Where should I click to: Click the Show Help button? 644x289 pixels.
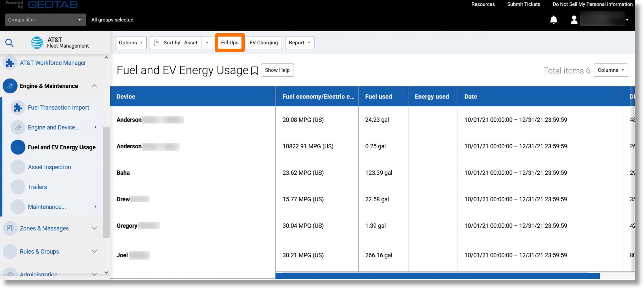[x=277, y=70]
